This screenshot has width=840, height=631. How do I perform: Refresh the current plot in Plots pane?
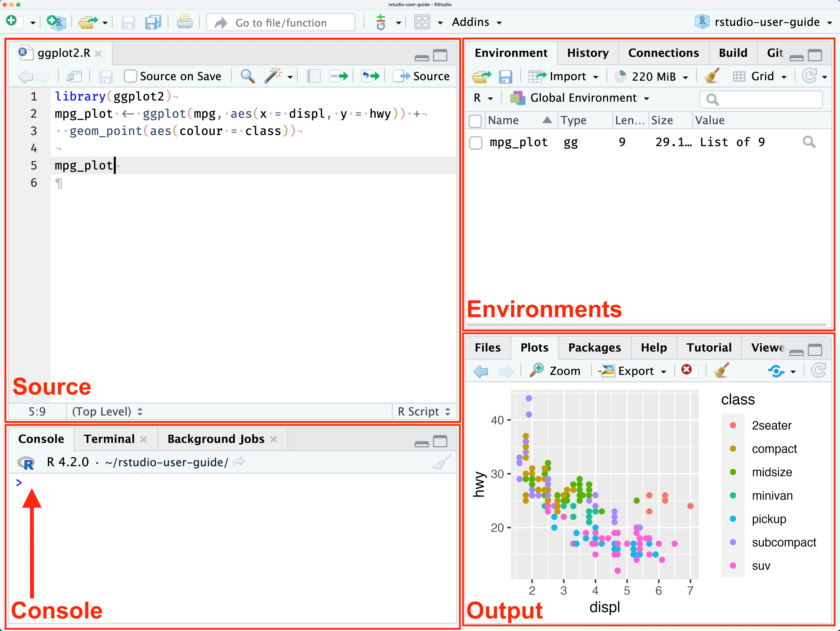click(818, 370)
